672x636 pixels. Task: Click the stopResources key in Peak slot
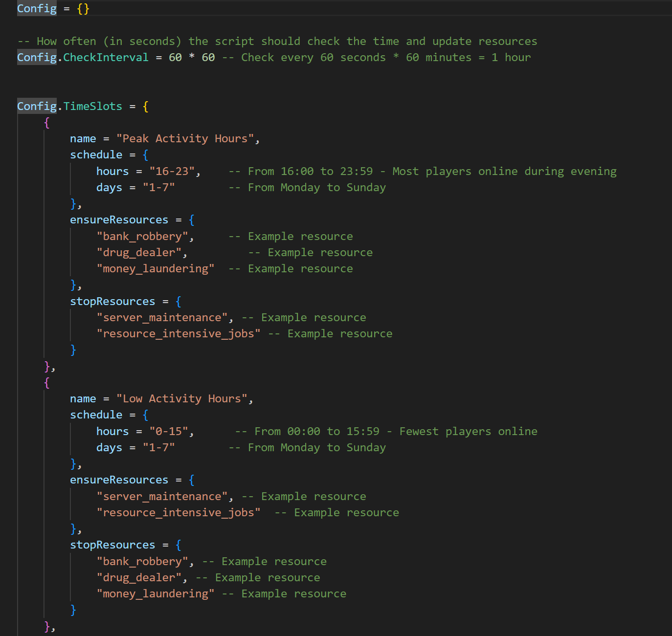pos(112,301)
